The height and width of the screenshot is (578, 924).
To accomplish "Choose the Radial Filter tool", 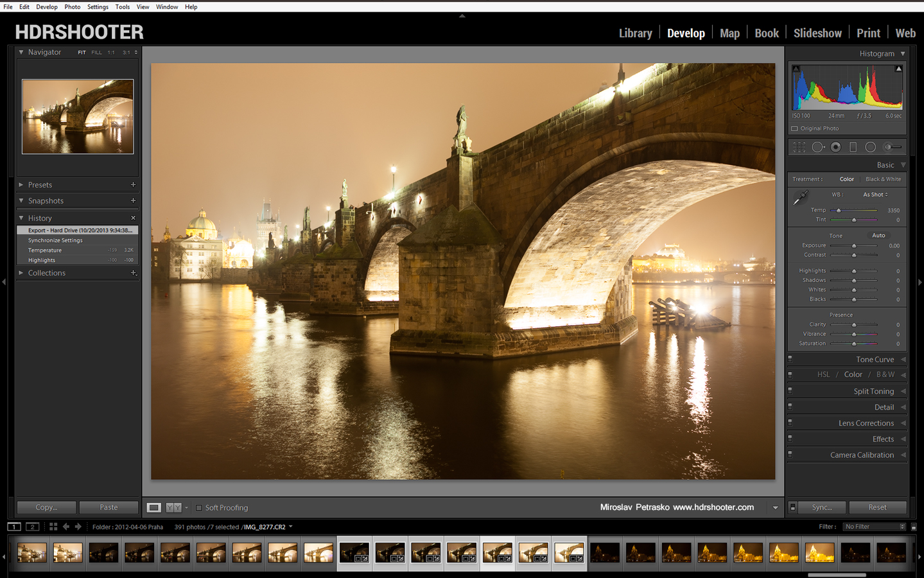I will (x=870, y=147).
